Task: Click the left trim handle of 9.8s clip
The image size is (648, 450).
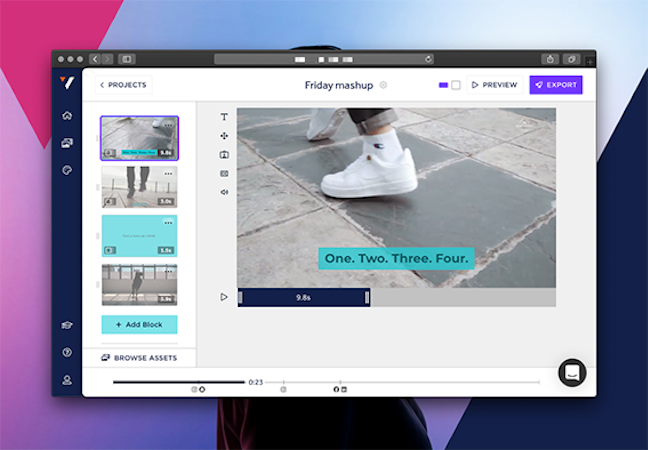Action: tap(241, 297)
